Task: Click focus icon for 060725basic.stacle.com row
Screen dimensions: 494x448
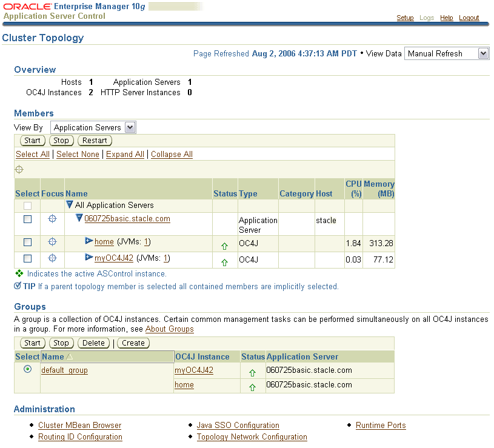Action: 52,218
